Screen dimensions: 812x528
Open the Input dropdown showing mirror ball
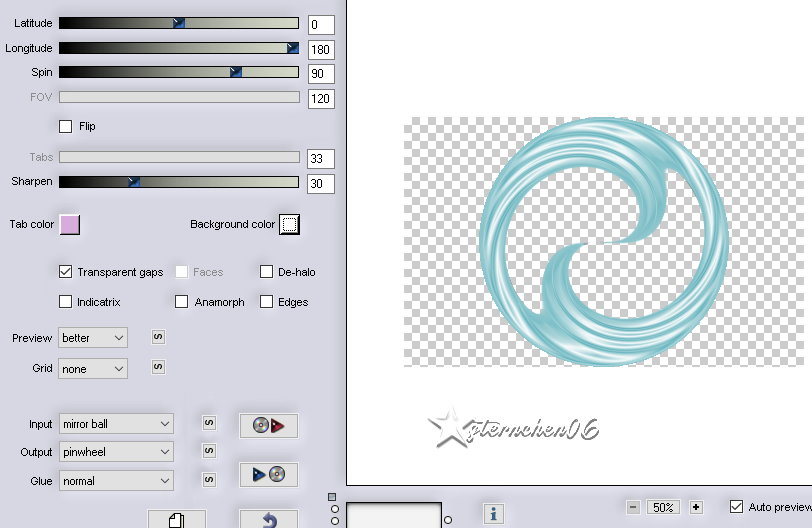[x=116, y=424]
